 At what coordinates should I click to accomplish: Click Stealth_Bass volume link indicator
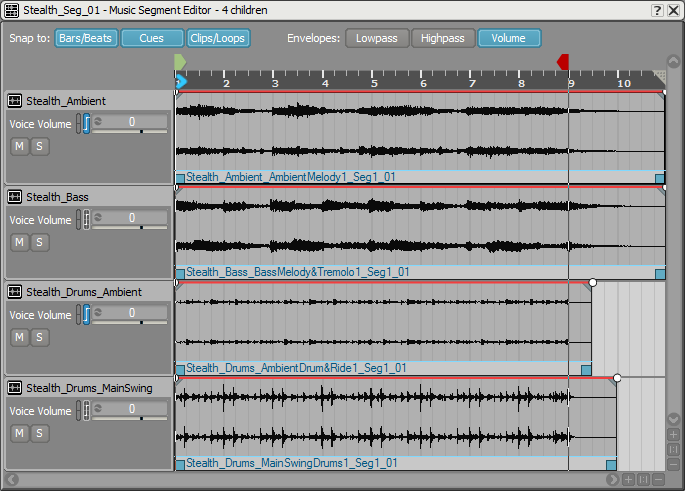pyautogui.click(x=79, y=220)
